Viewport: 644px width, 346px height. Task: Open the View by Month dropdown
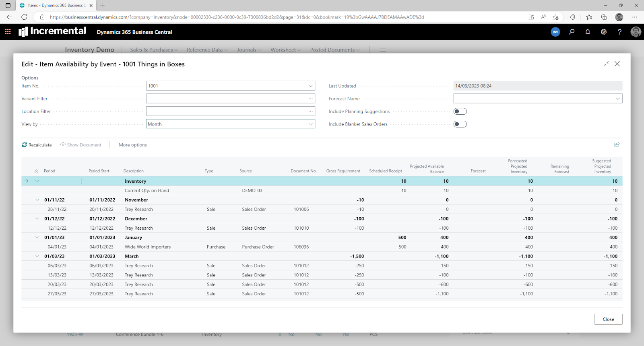pos(310,124)
